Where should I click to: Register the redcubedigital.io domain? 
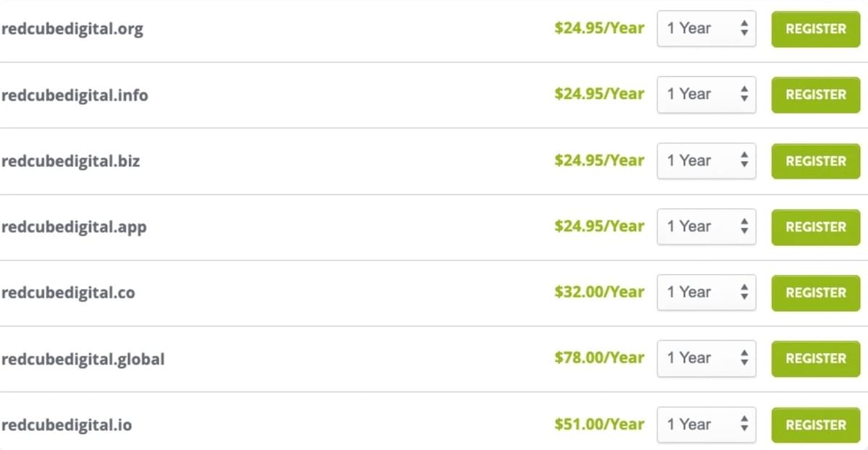(x=815, y=425)
